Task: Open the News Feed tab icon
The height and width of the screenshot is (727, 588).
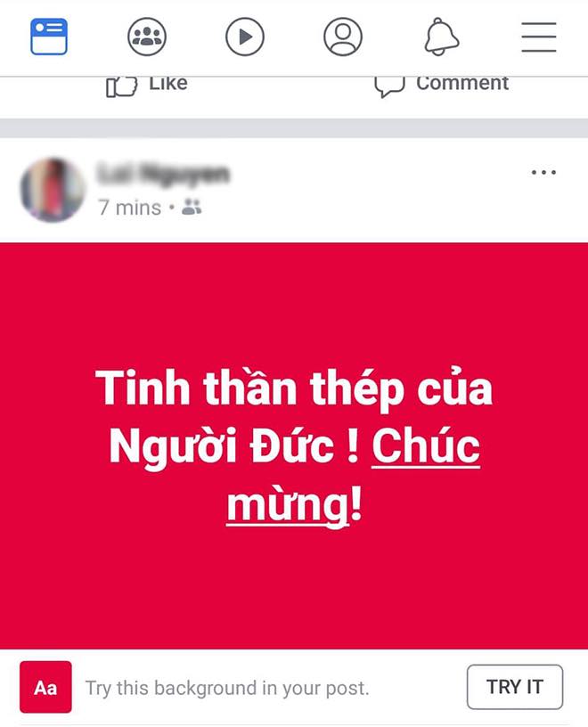Action: tap(49, 37)
